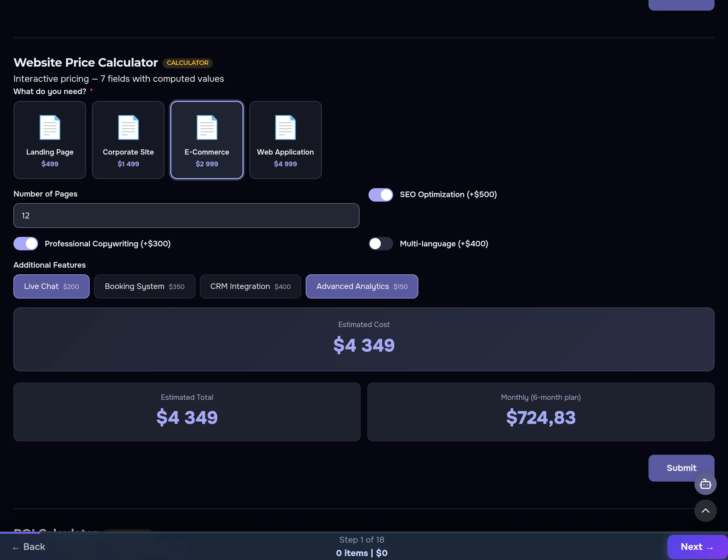The image size is (728, 560).
Task: Add the Booking System $350 feature
Action: 144,286
